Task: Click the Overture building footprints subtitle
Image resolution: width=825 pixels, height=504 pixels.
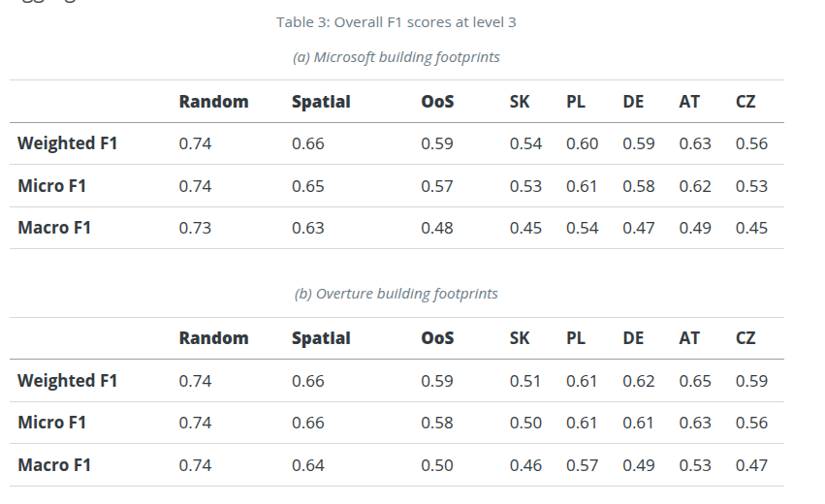Action: pos(397,294)
